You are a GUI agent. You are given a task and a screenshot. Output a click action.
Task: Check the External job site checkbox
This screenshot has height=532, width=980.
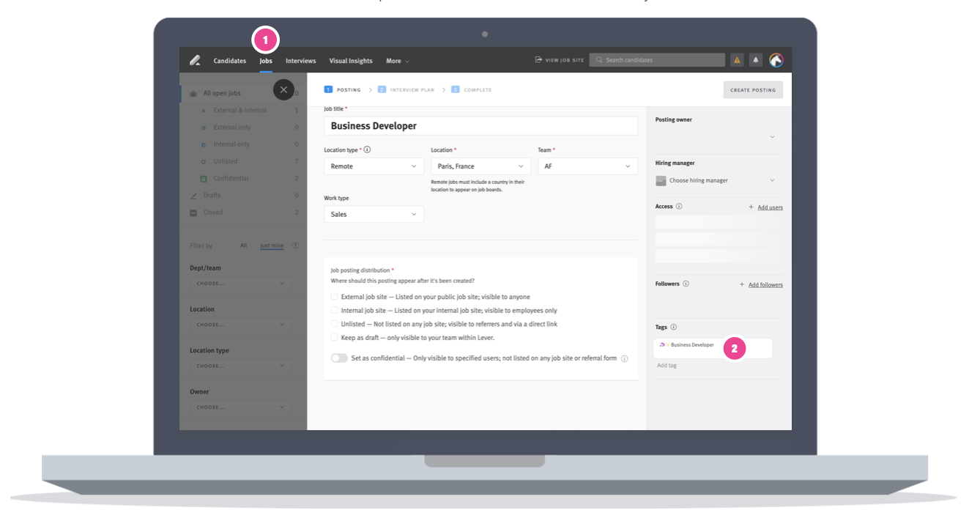point(334,297)
